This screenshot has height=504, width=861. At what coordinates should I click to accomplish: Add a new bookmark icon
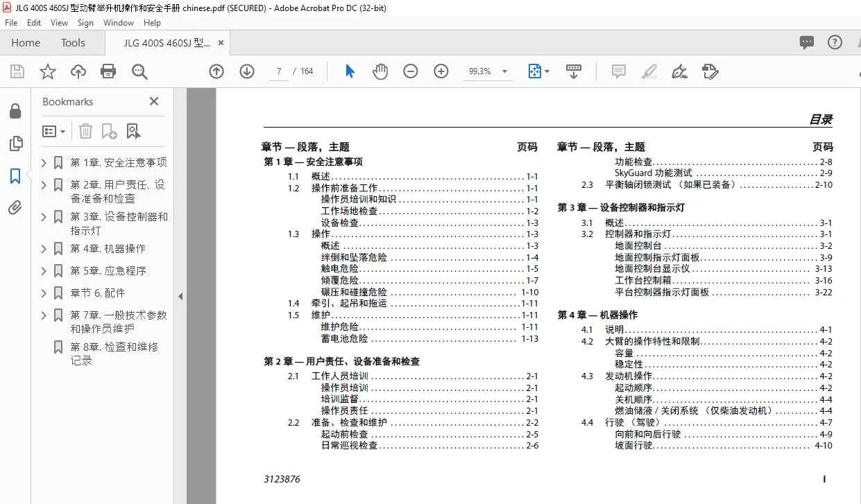(x=109, y=130)
